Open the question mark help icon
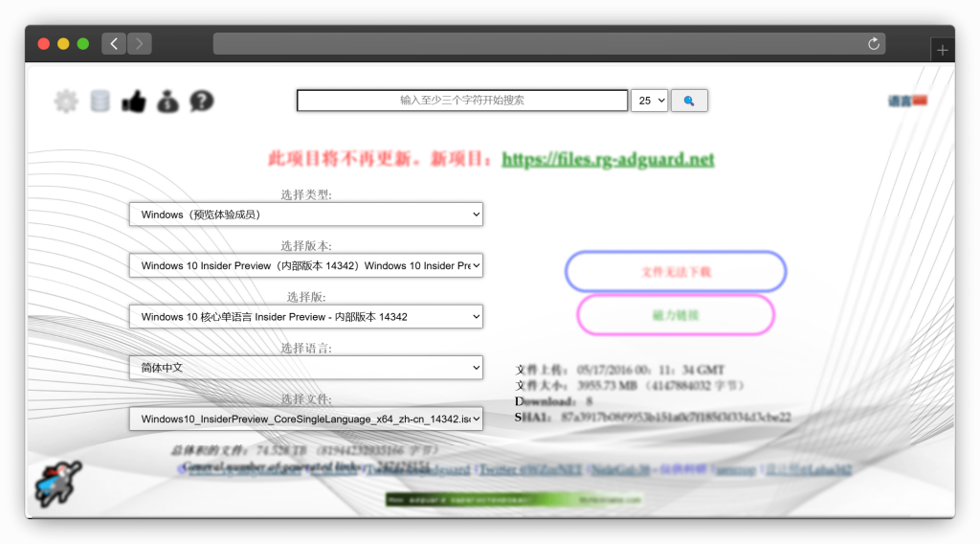 click(202, 101)
